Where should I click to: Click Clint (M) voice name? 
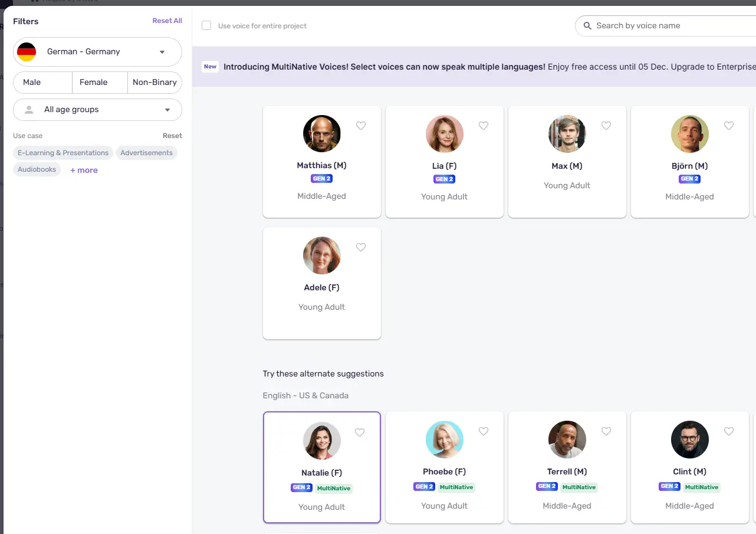coord(690,471)
